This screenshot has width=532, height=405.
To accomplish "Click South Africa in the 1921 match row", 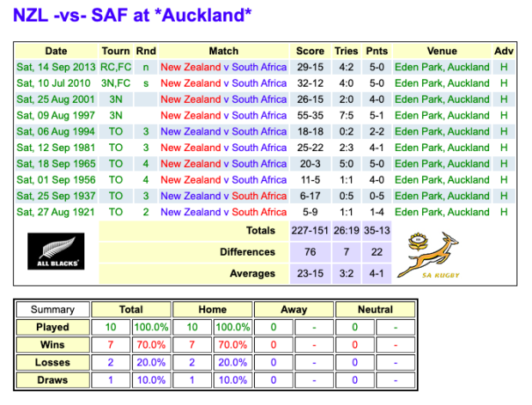I will (259, 212).
